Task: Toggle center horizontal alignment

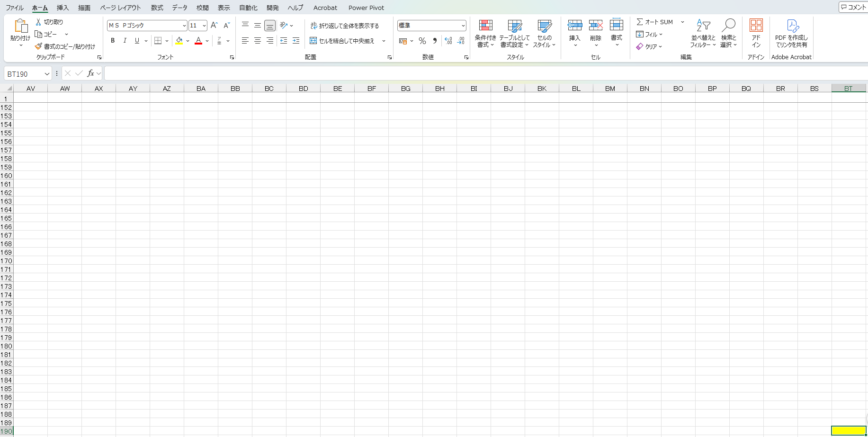Action: click(257, 41)
